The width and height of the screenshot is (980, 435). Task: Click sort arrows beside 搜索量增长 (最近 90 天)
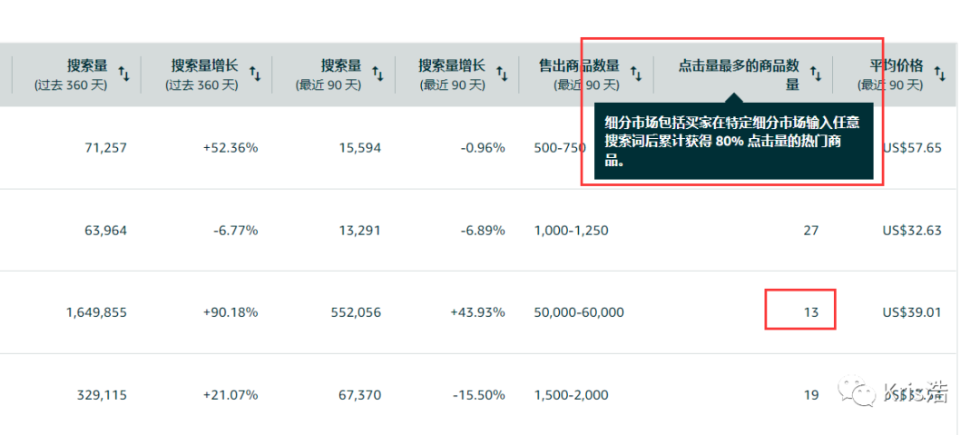[x=502, y=74]
